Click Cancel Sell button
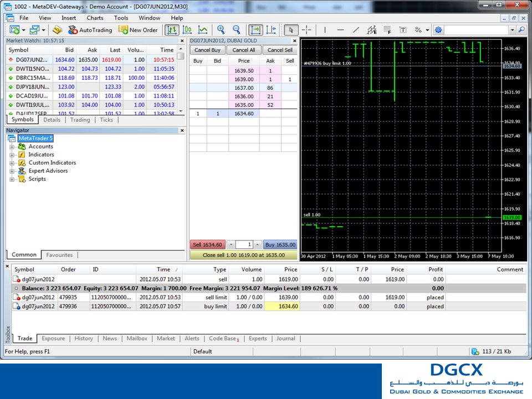Viewport: 532px width, 399px height. click(279, 50)
